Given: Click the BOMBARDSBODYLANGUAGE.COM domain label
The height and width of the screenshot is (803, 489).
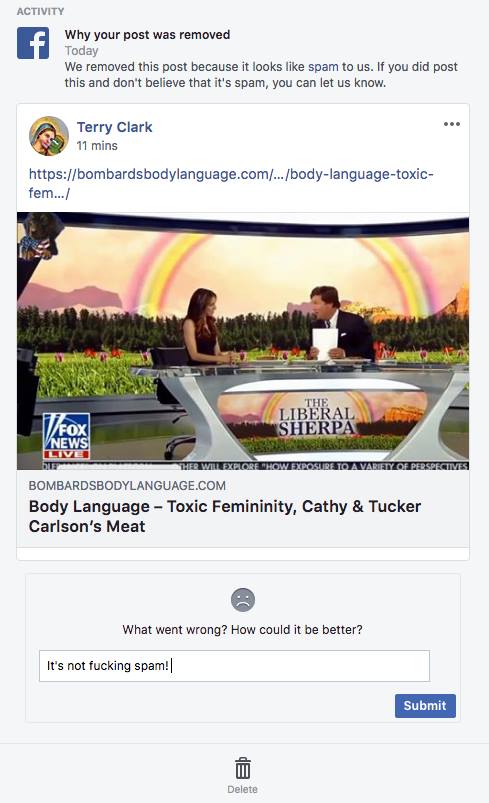Looking at the screenshot, I should pyautogui.click(x=127, y=485).
